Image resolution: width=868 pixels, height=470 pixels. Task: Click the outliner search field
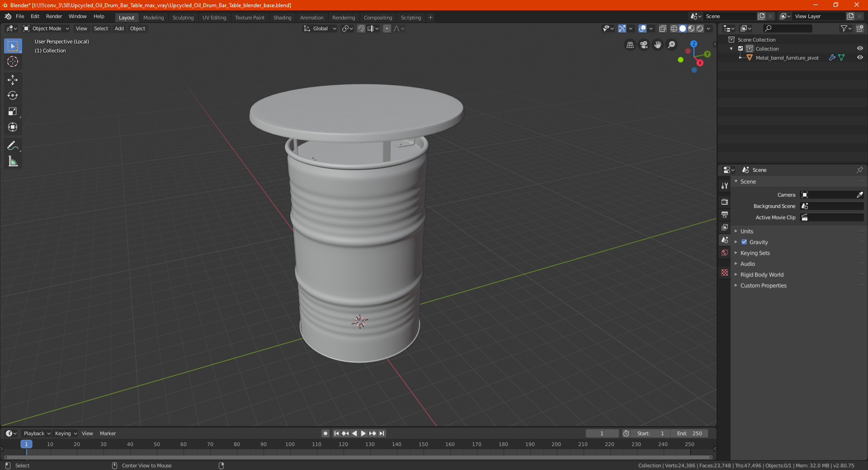(x=788, y=28)
